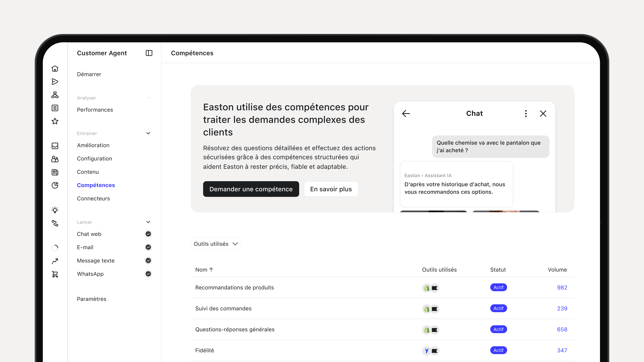Click the inbox tray icon
Image resolution: width=644 pixels, height=362 pixels.
coord(55,146)
